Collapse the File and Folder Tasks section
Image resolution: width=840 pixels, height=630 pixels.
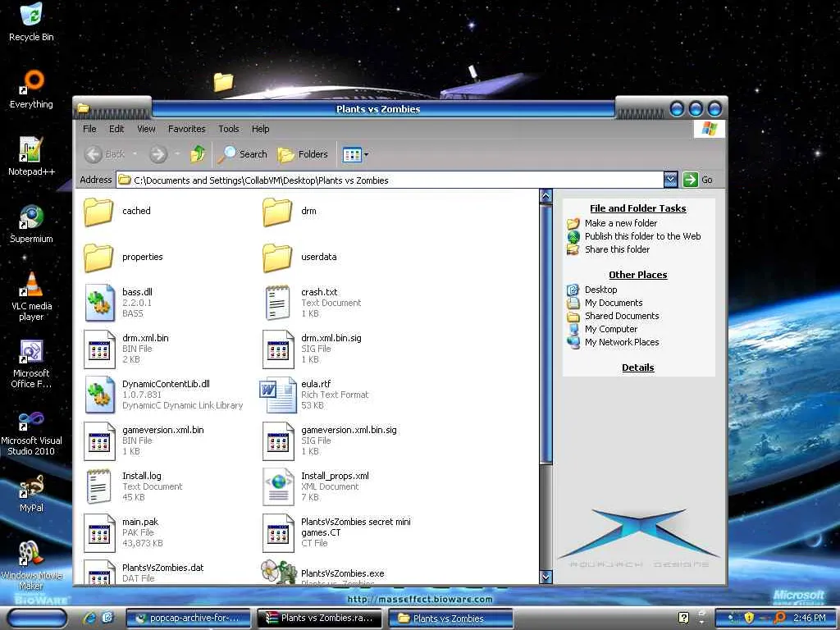pos(637,208)
